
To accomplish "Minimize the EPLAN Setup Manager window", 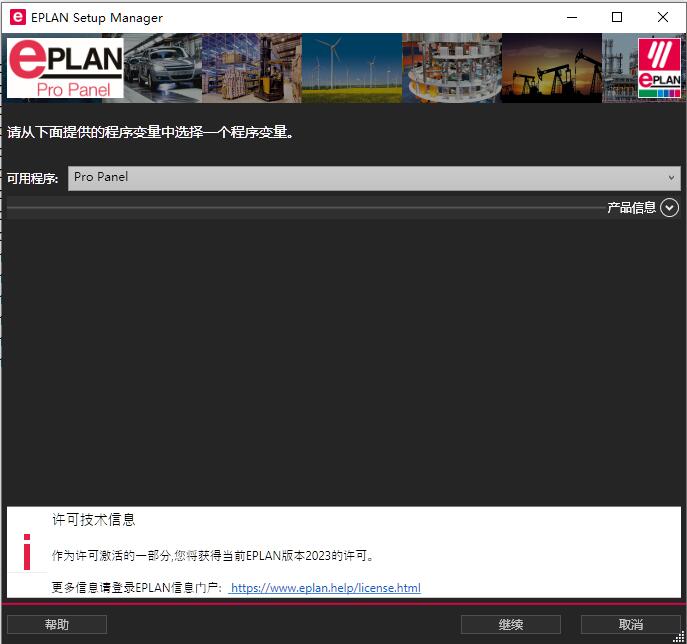I will pyautogui.click(x=572, y=18).
